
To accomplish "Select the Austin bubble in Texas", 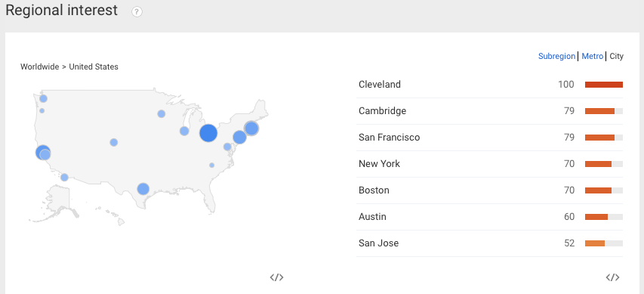I will [143, 189].
